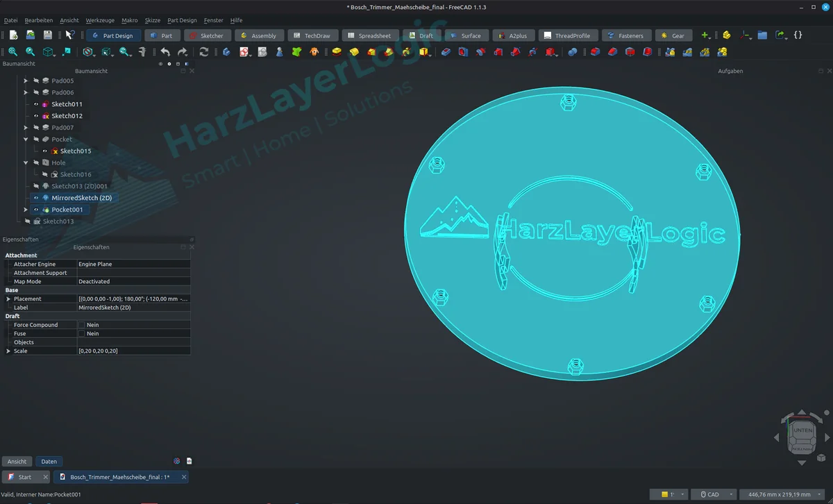The width and height of the screenshot is (833, 504).
Task: Save the document with the floppy icon
Action: (x=48, y=35)
